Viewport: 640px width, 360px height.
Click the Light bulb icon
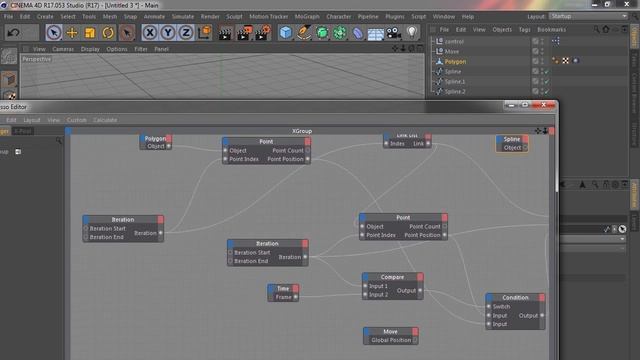[412, 33]
